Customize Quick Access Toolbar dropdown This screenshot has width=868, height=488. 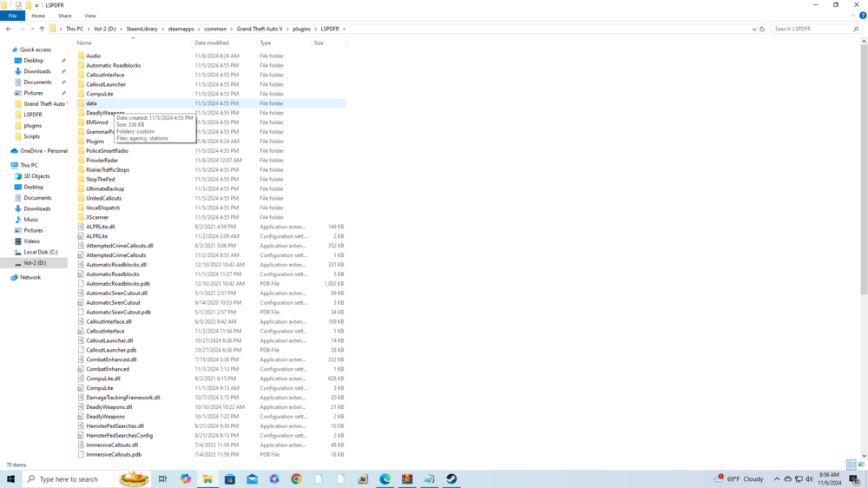pos(37,5)
